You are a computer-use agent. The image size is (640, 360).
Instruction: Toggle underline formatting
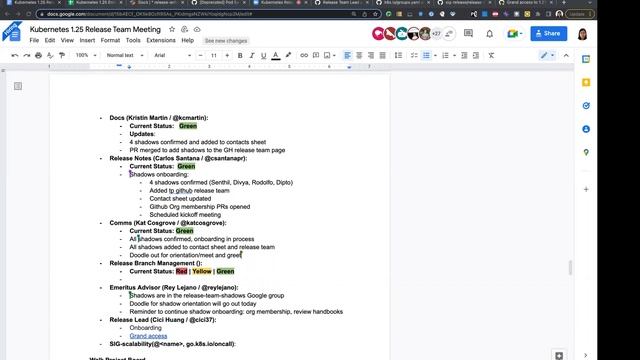pyautogui.click(x=264, y=56)
